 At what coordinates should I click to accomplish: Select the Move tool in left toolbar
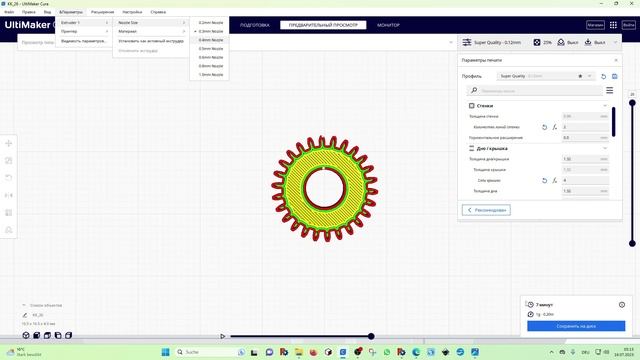(x=9, y=143)
